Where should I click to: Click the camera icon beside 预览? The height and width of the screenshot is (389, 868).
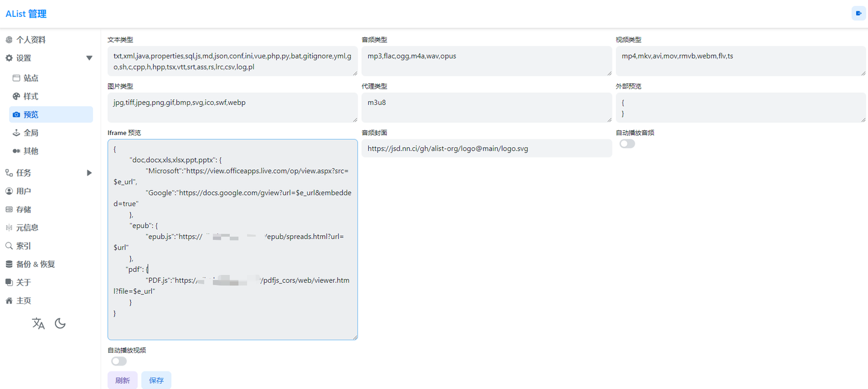point(16,115)
